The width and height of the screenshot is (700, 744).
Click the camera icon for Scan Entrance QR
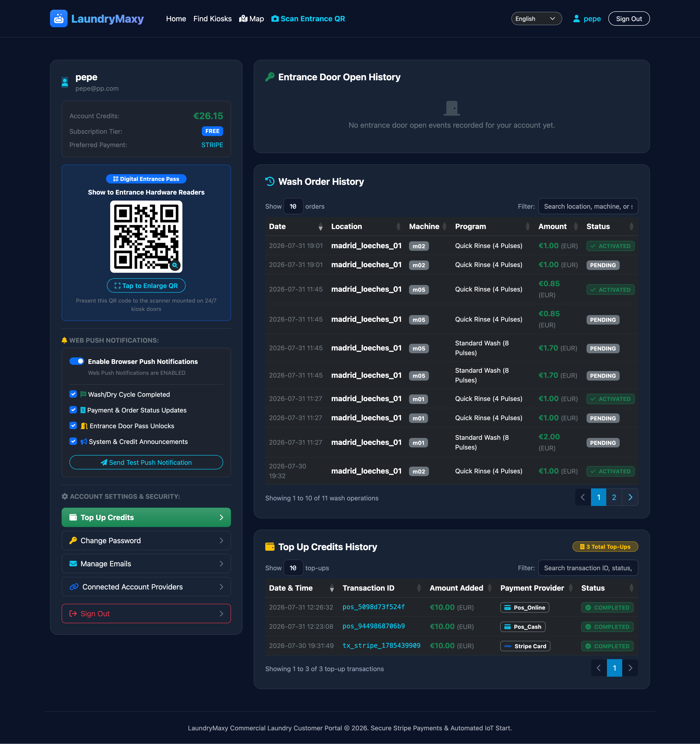275,19
